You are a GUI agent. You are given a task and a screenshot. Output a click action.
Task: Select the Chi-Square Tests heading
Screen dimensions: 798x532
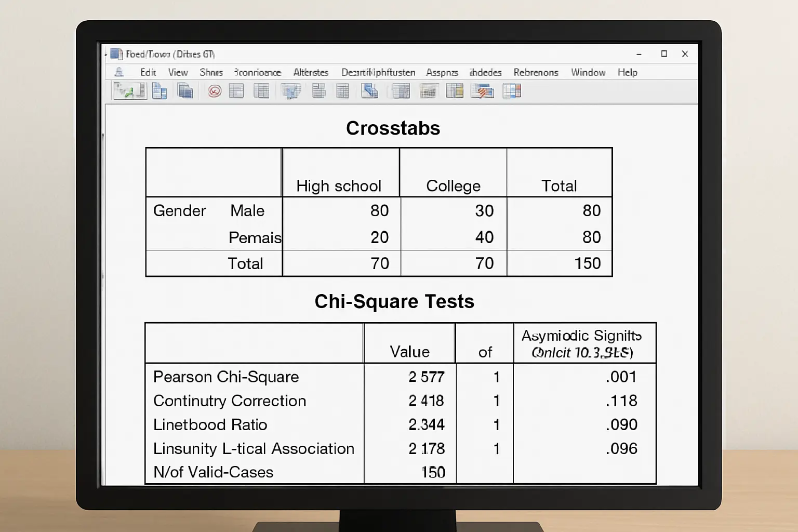point(394,301)
